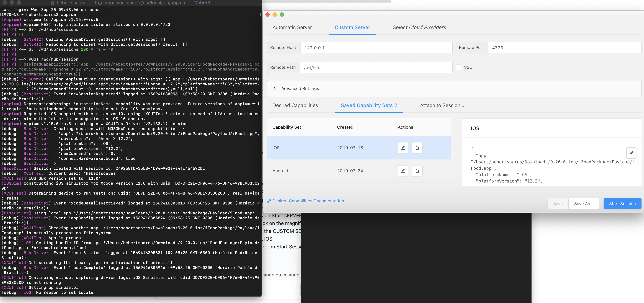Edit the Android capability set name

coord(403,171)
